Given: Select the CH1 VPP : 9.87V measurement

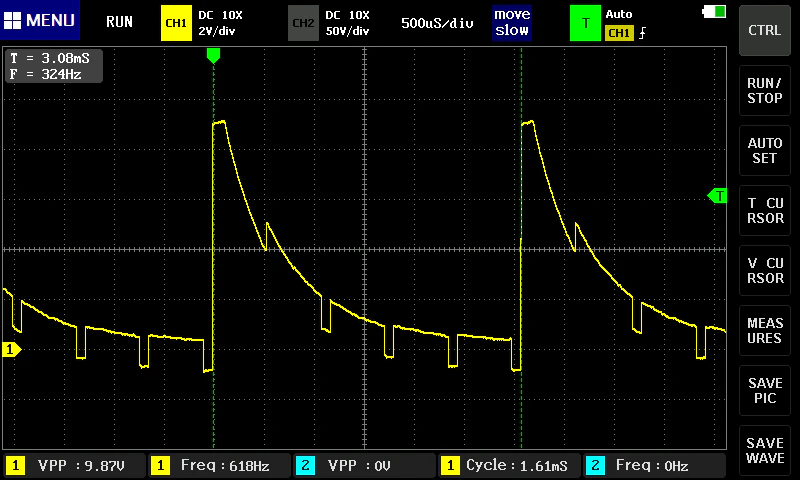Looking at the screenshot, I should click(x=74, y=466).
